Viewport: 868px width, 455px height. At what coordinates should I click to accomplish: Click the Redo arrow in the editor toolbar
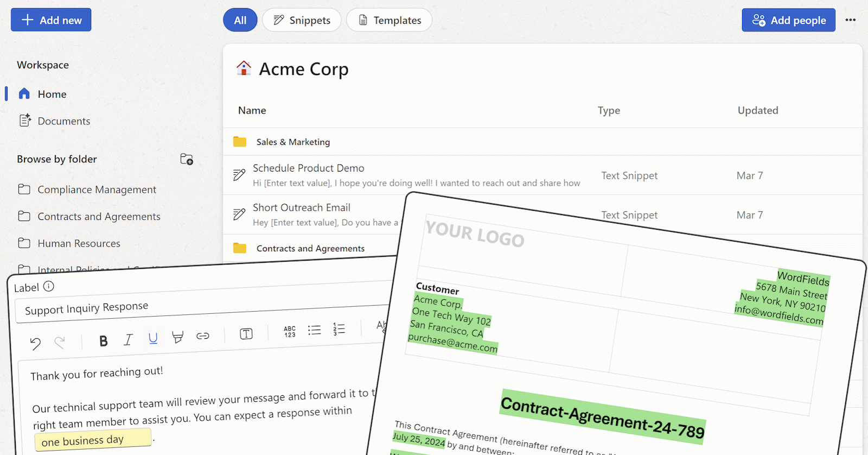[x=60, y=342]
